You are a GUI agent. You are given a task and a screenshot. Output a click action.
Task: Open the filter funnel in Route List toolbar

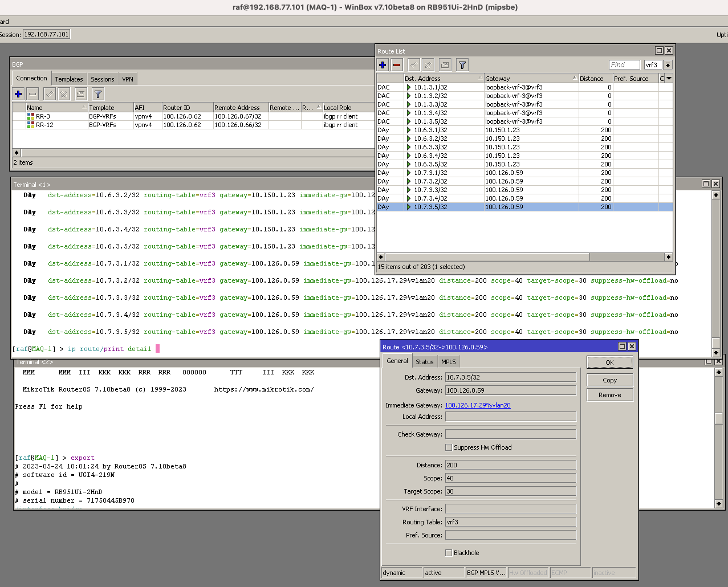[462, 65]
